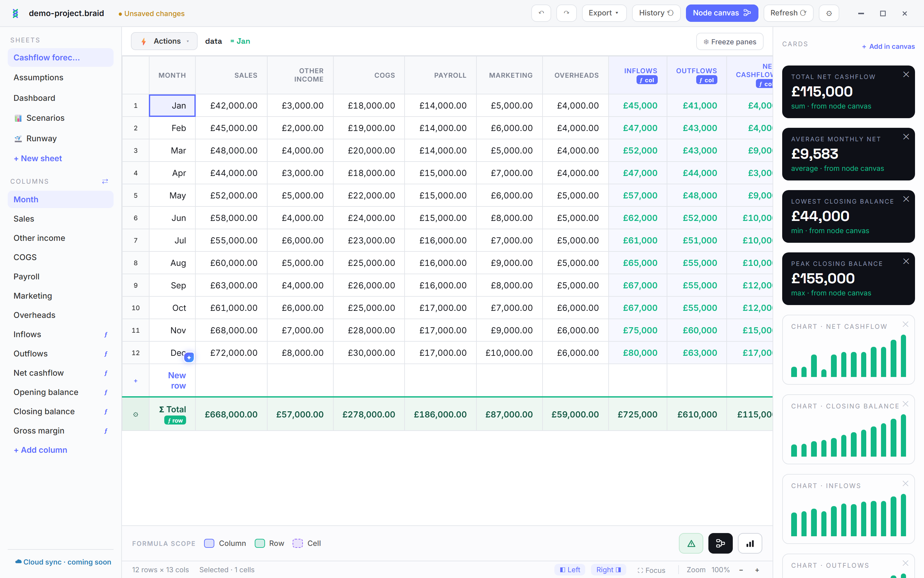
Task: Close the Lowest Closing Balance card
Action: [906, 199]
